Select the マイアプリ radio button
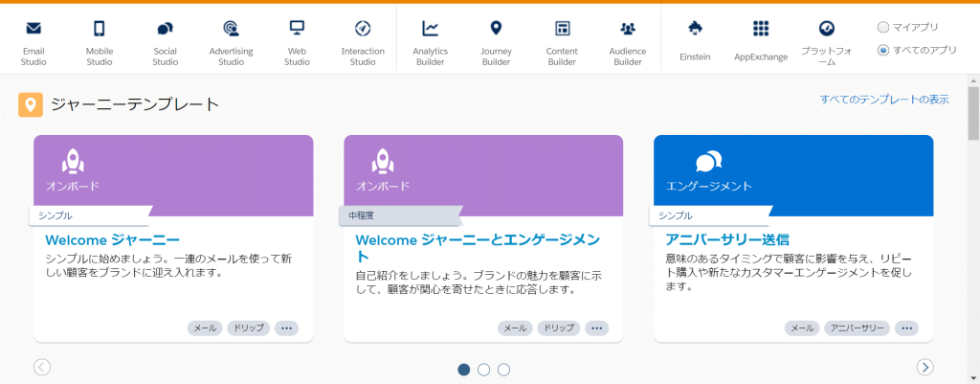 tap(883, 28)
